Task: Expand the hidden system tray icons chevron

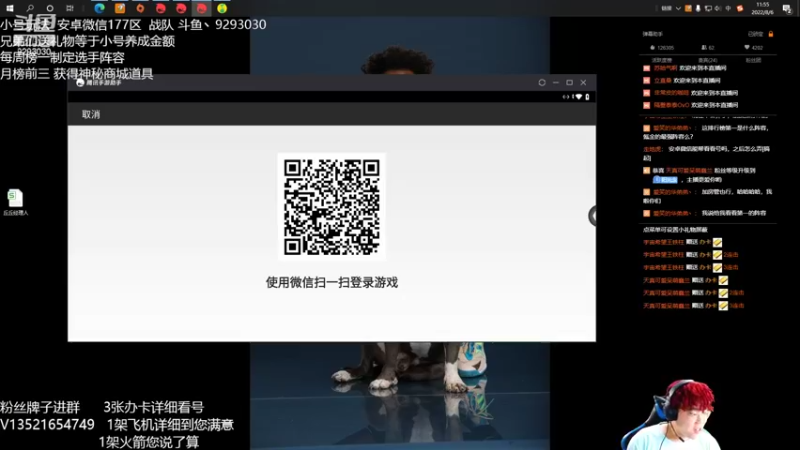Action: click(678, 9)
